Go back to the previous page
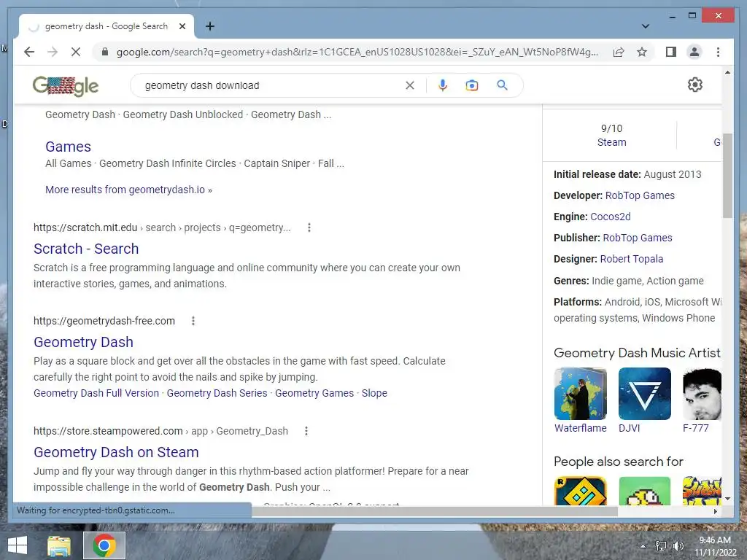The width and height of the screenshot is (747, 560). point(29,52)
